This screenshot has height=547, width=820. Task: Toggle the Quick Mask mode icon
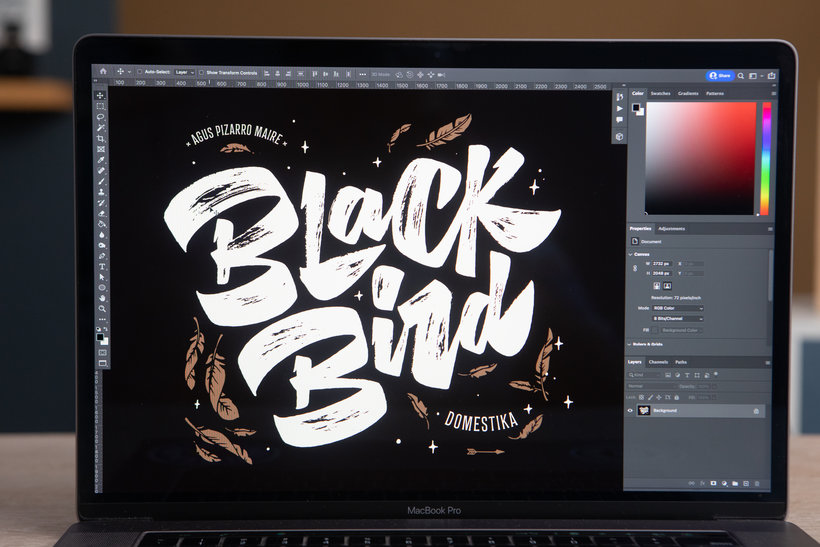point(103,353)
